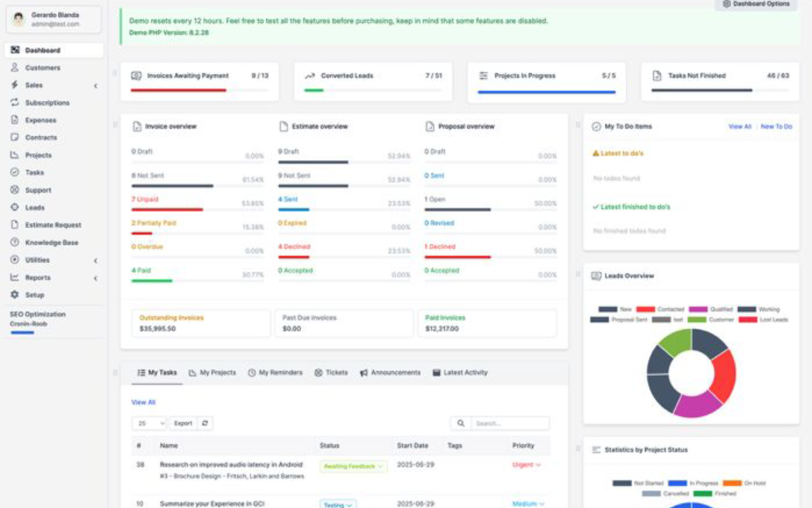Click the Customers icon in sidebar
The image size is (812, 508).
[x=15, y=68]
